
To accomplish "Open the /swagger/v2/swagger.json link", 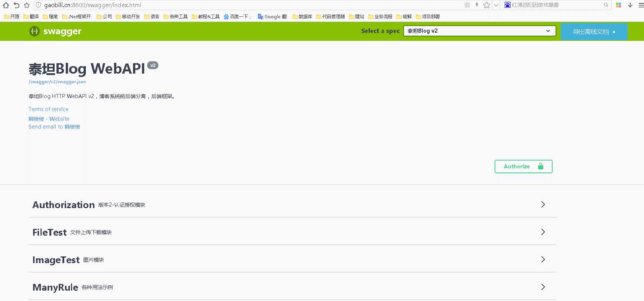I will 57,82.
